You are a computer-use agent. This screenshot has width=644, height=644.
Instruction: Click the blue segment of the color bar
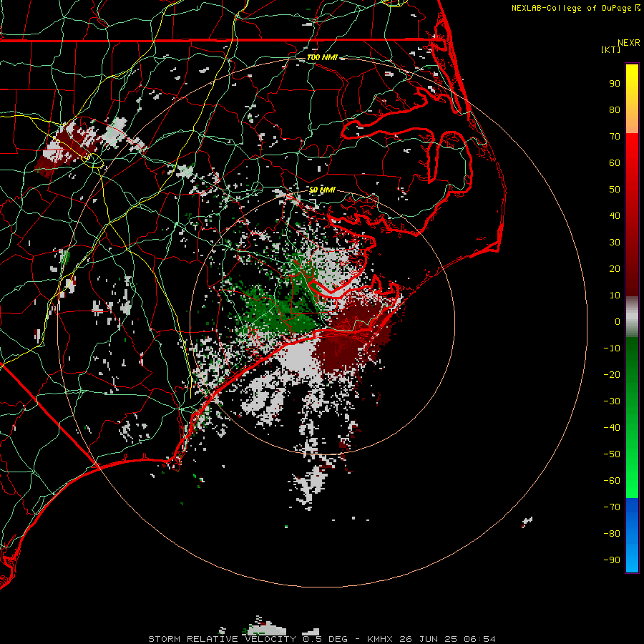tap(632, 535)
